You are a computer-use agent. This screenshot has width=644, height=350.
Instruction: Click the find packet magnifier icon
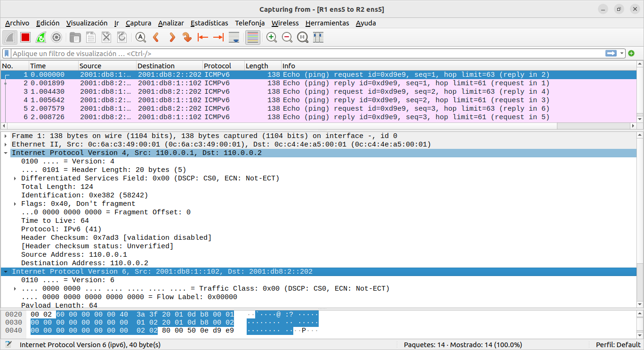tap(140, 37)
